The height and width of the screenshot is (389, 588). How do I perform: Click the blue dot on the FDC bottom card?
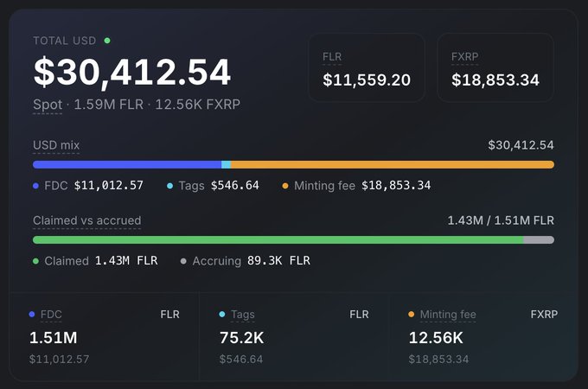point(32,315)
